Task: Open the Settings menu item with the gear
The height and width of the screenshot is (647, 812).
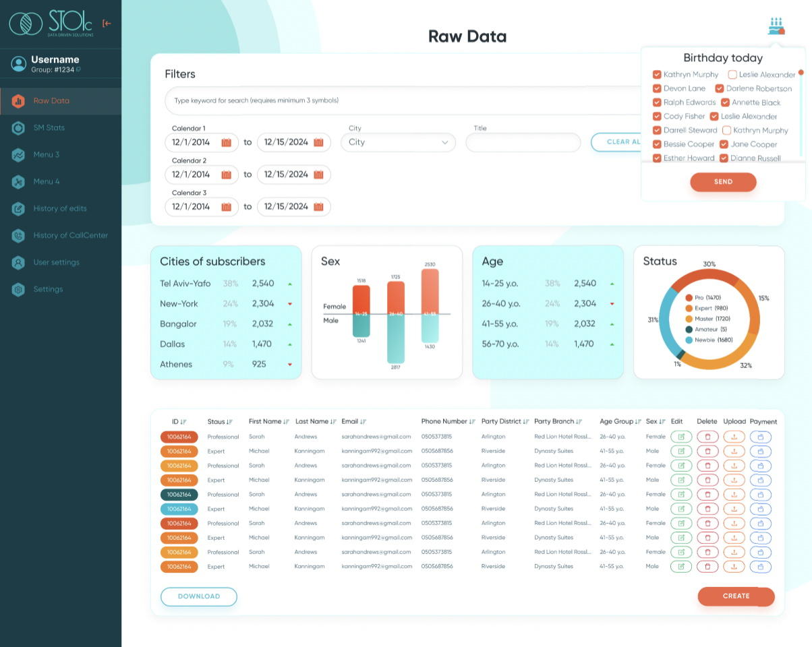Action: (61, 290)
